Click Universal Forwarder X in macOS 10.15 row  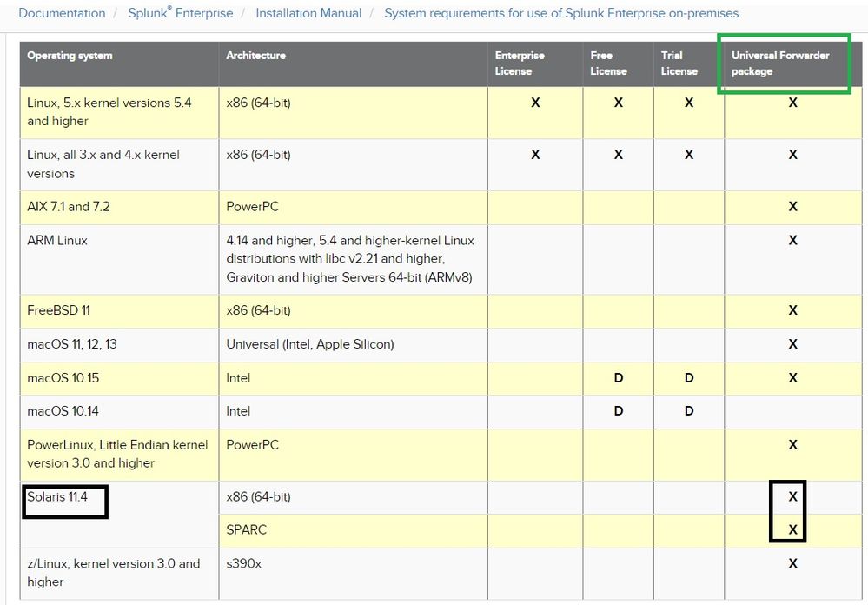pyautogui.click(x=792, y=378)
